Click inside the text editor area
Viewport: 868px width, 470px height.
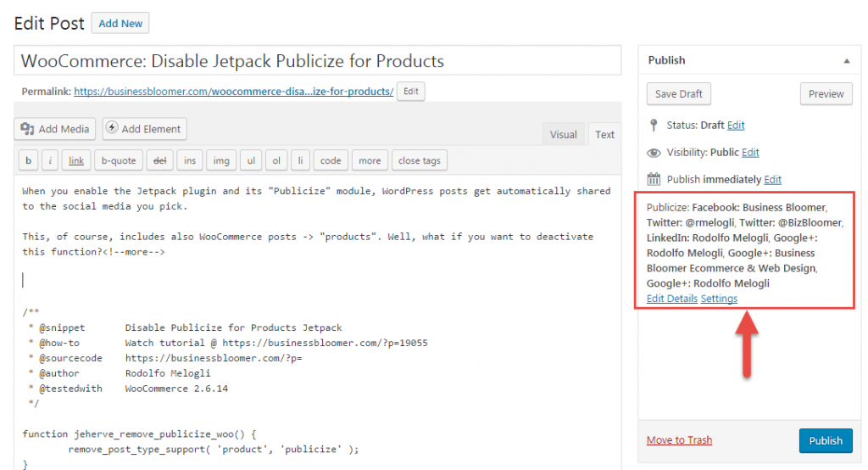318,324
